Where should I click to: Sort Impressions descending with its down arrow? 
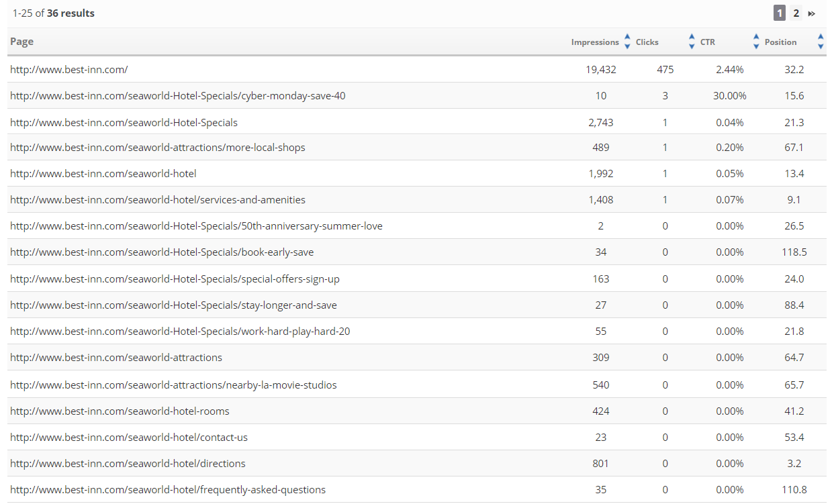click(x=627, y=46)
